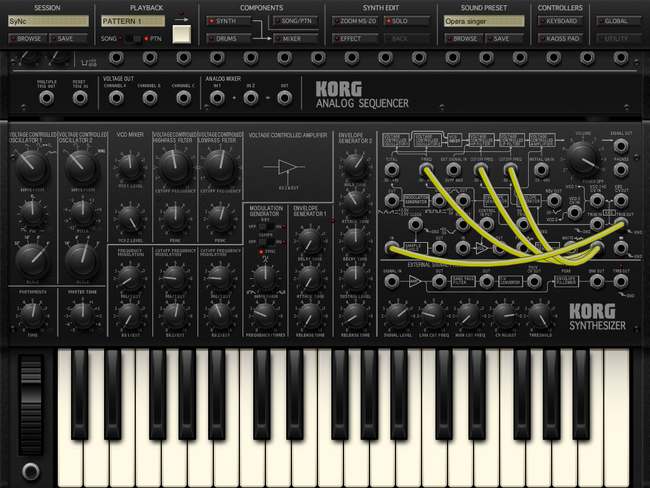
Task: Click the round momentary button below the wheel
Action: point(31,471)
